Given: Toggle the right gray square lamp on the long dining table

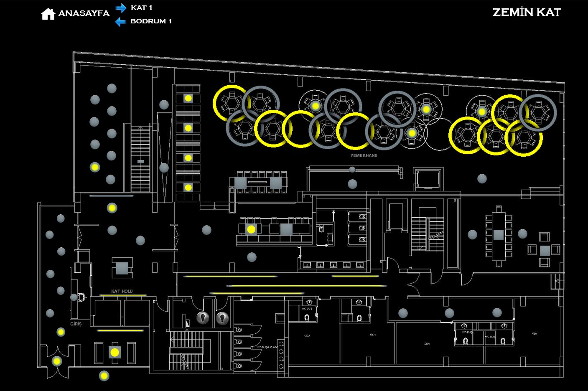Looking at the screenshot, I should [x=276, y=183].
